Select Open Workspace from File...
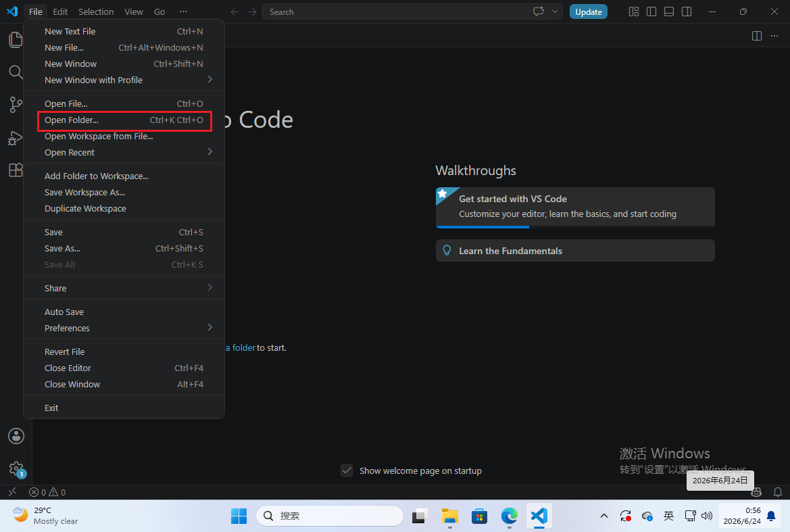Viewport: 790px width, 532px height. (124, 136)
